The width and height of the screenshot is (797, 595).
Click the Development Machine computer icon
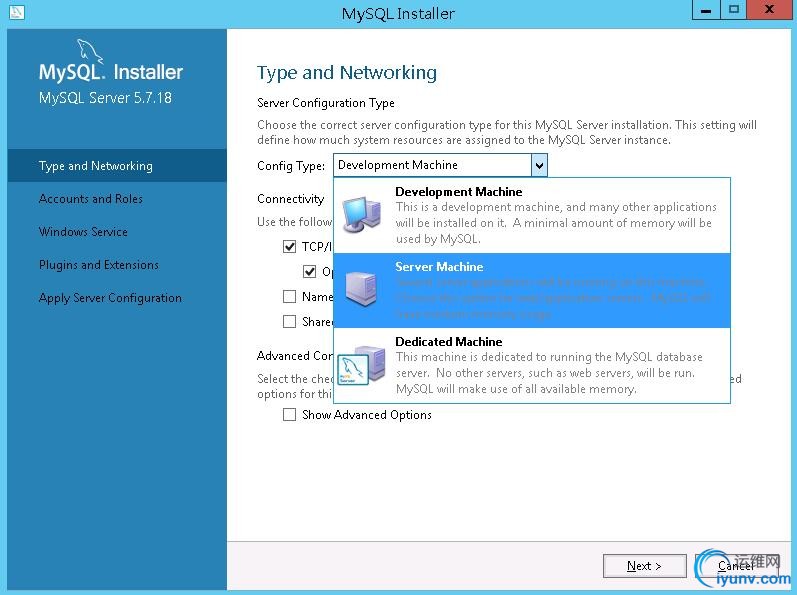(x=361, y=215)
